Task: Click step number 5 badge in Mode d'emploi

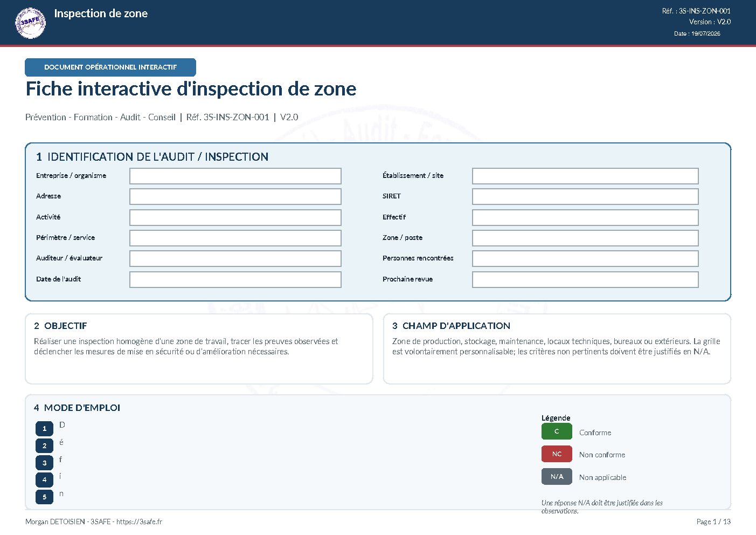Action: 44,497
